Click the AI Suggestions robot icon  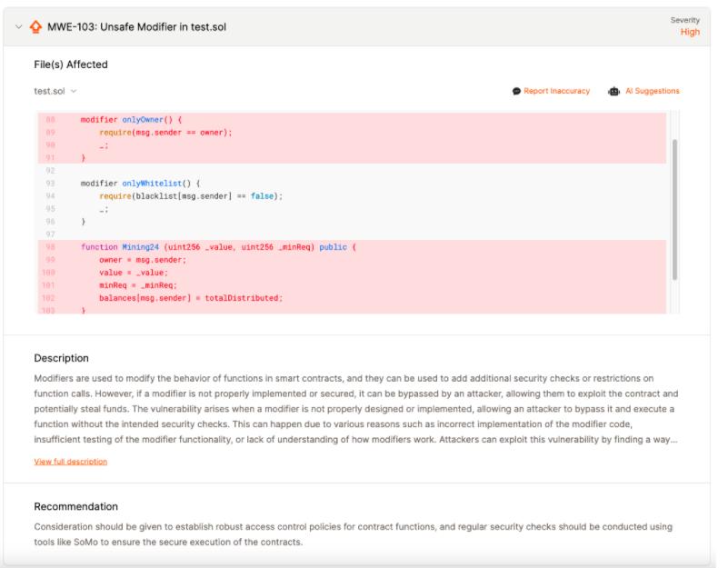click(x=614, y=91)
